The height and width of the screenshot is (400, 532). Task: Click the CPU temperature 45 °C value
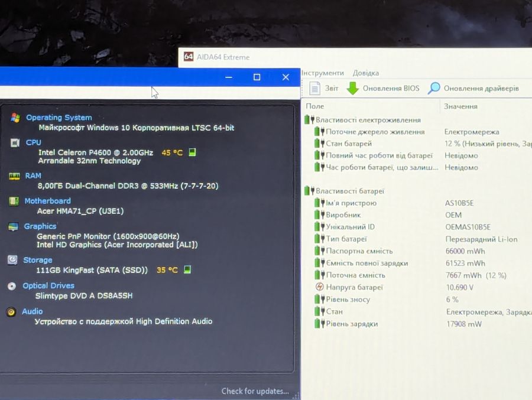[x=172, y=152]
